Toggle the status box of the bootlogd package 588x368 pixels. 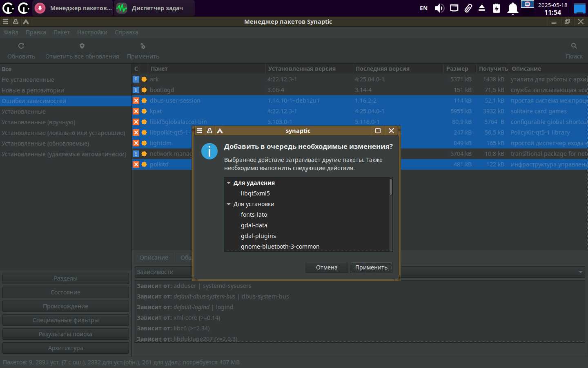136,90
